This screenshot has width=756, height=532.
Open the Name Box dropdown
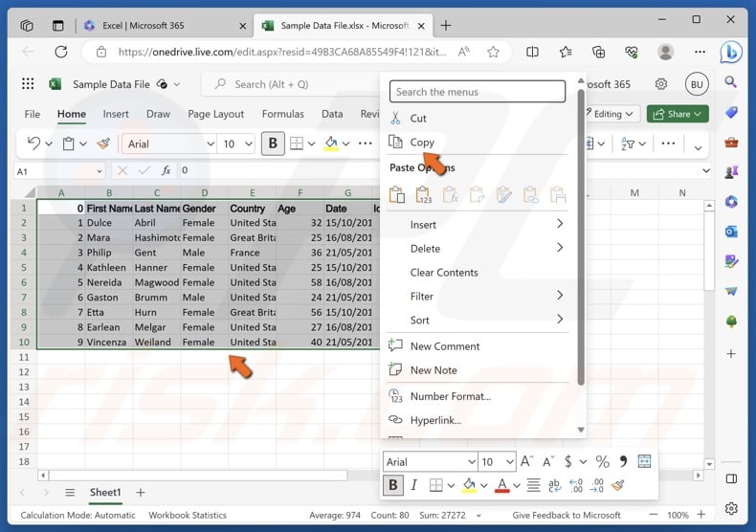pos(100,171)
